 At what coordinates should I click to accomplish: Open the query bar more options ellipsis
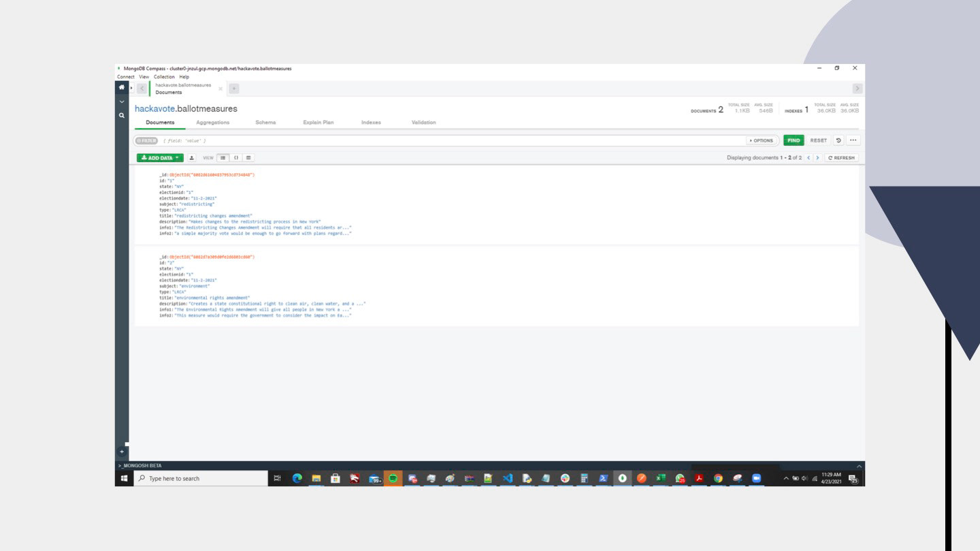pos(853,140)
